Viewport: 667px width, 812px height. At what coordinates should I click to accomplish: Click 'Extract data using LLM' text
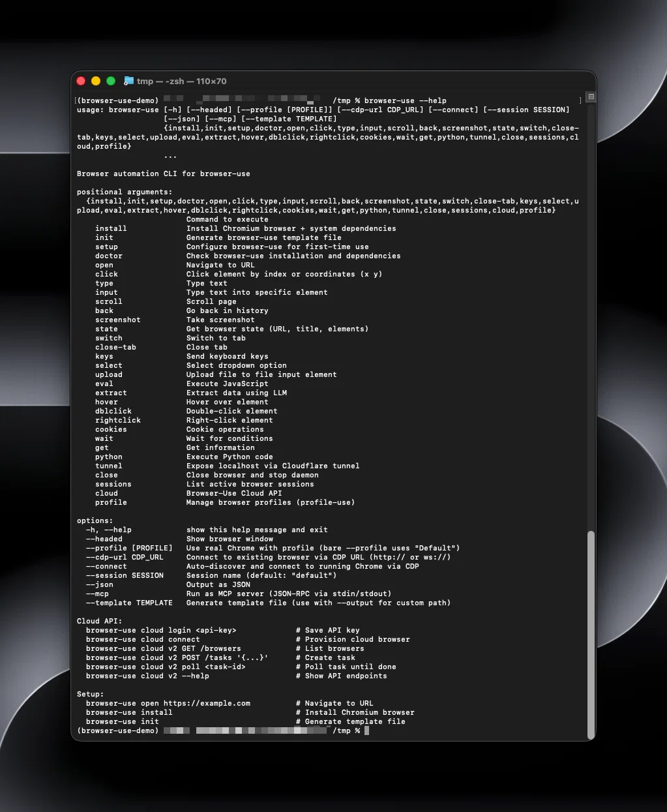coord(237,393)
